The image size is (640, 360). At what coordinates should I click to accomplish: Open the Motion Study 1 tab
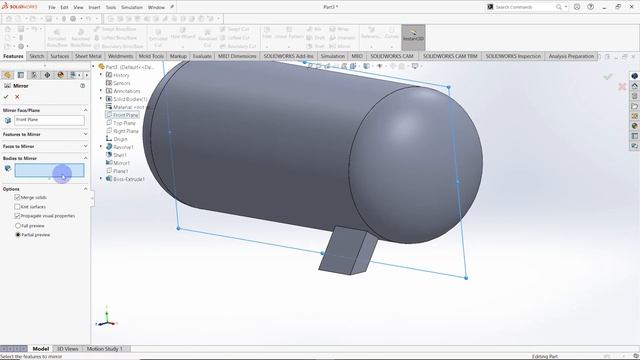[x=105, y=349]
